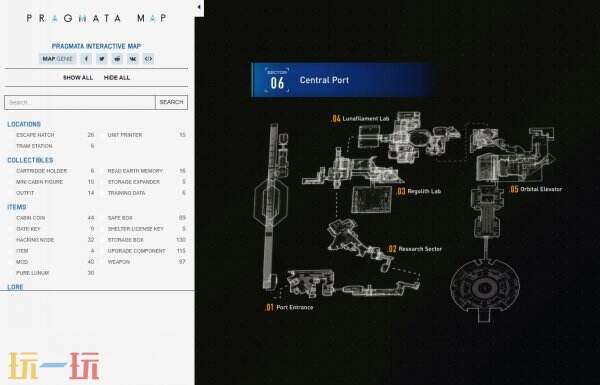Toggle the Lore category header
This screenshot has width=600, height=385.
[x=15, y=287]
